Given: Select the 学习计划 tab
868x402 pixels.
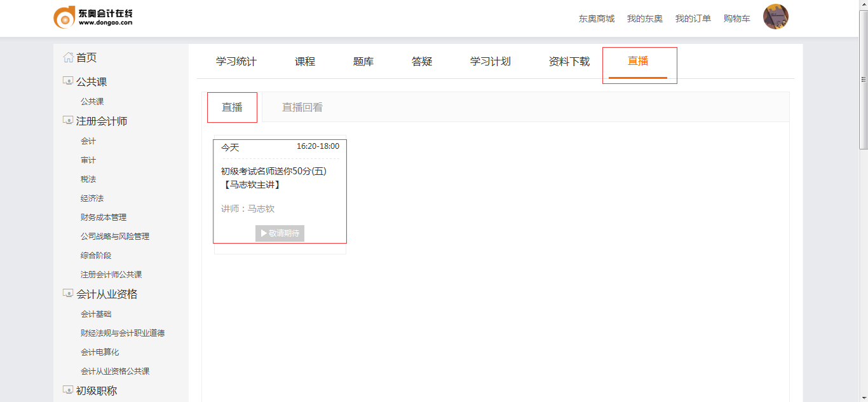Looking at the screenshot, I should coord(491,62).
